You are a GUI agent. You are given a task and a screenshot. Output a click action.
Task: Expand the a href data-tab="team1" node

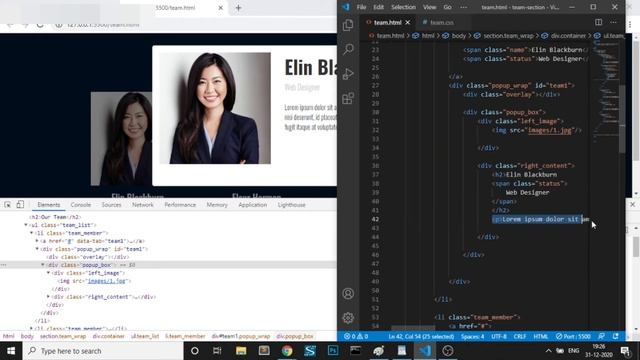click(37, 241)
